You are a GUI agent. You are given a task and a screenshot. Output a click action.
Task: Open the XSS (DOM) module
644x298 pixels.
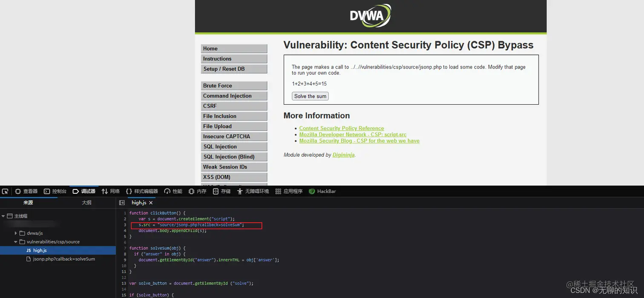coord(234,178)
